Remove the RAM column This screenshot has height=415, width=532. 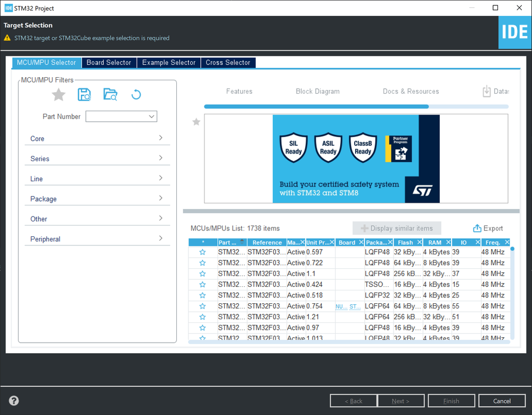point(448,242)
